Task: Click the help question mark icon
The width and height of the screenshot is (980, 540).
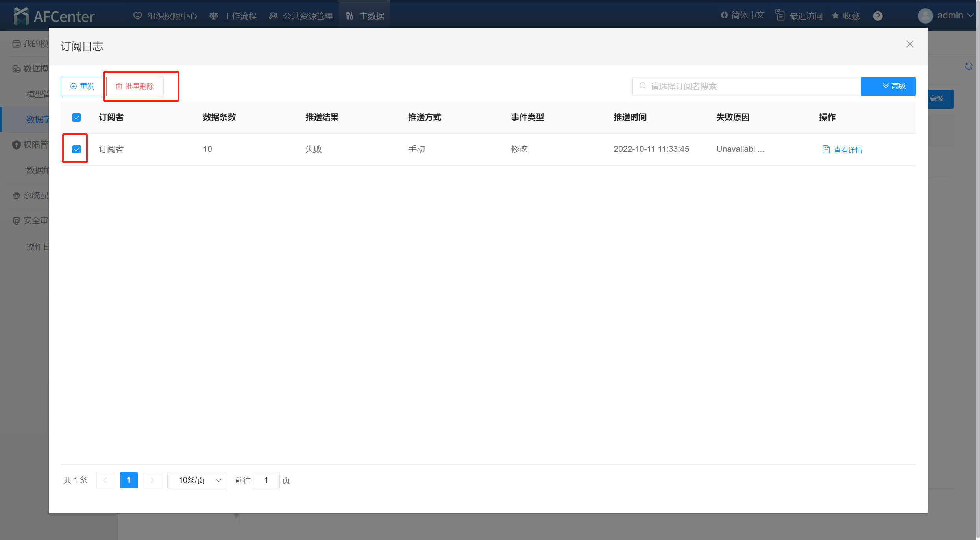Action: tap(878, 16)
